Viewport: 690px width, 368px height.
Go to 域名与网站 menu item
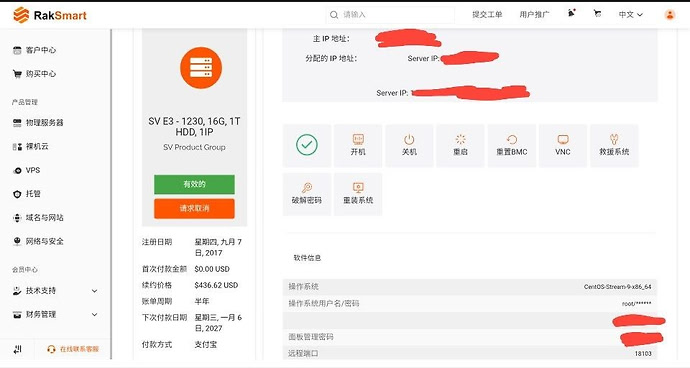coord(44,218)
